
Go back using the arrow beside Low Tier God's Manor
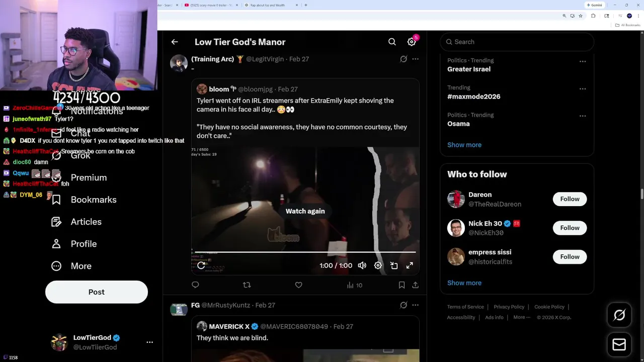pyautogui.click(x=174, y=42)
